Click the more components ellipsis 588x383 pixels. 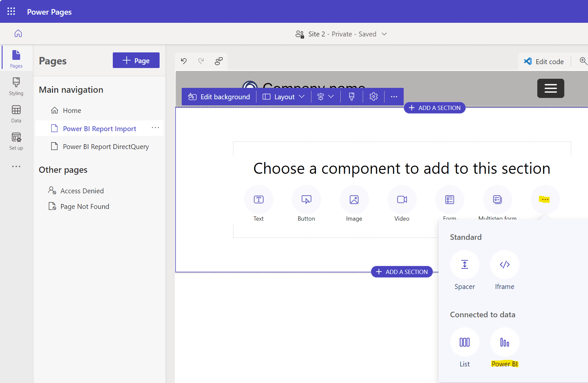(x=545, y=199)
